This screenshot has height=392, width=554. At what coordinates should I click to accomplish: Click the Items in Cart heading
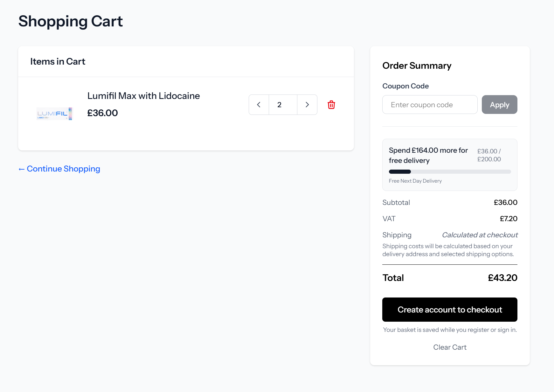[x=58, y=61]
